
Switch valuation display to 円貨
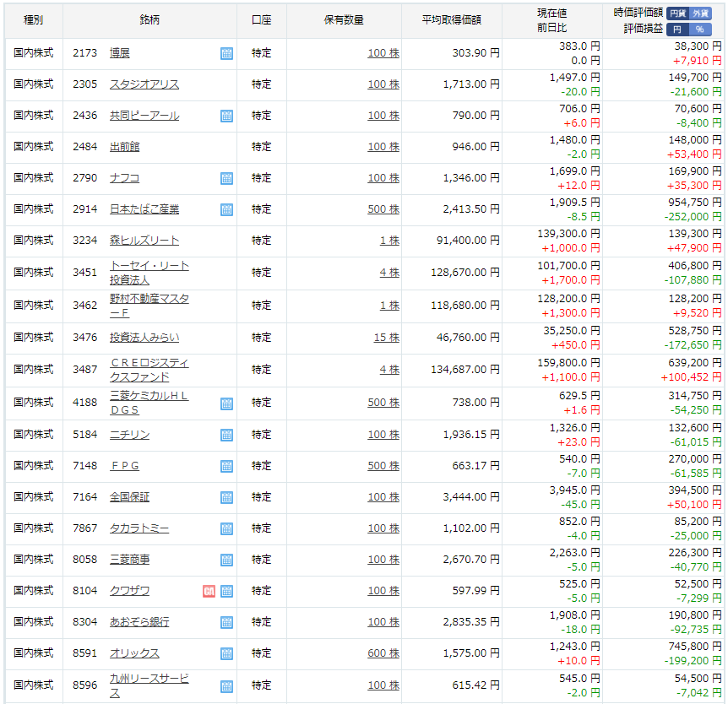(x=678, y=14)
